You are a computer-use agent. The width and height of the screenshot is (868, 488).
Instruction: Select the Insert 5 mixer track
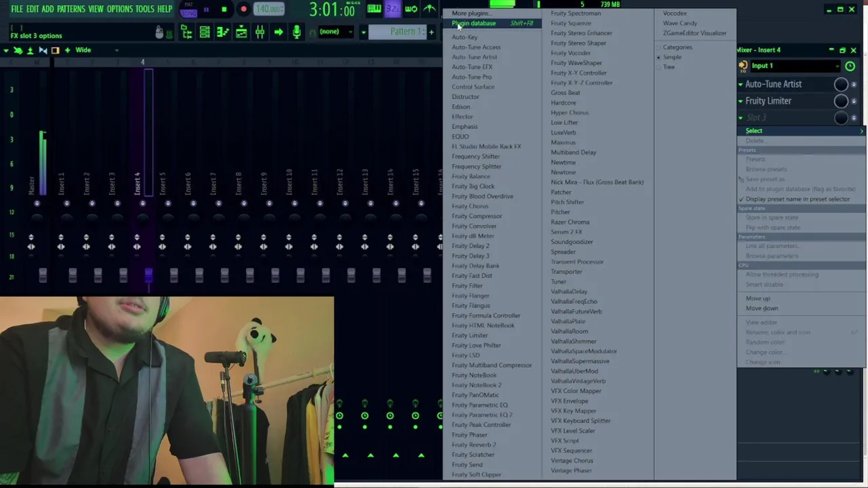[162, 183]
